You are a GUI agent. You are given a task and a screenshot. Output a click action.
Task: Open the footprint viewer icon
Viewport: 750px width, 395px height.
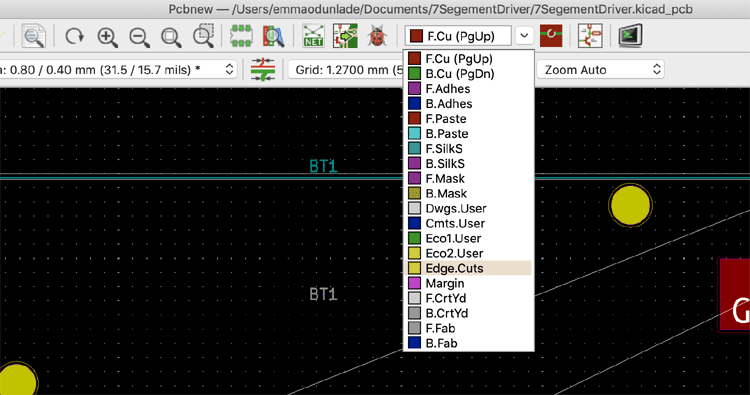(x=273, y=36)
